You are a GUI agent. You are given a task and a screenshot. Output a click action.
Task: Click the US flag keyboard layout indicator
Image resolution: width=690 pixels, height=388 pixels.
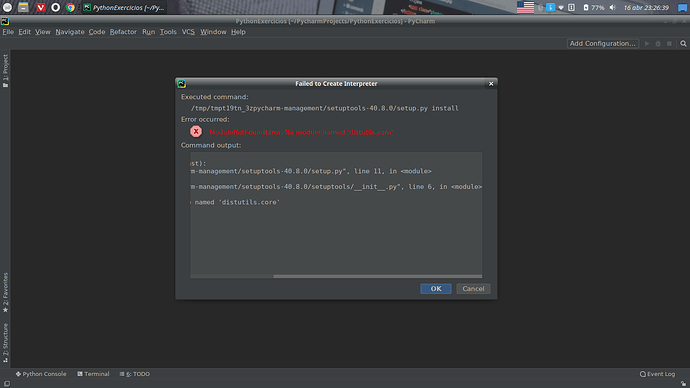point(525,7)
